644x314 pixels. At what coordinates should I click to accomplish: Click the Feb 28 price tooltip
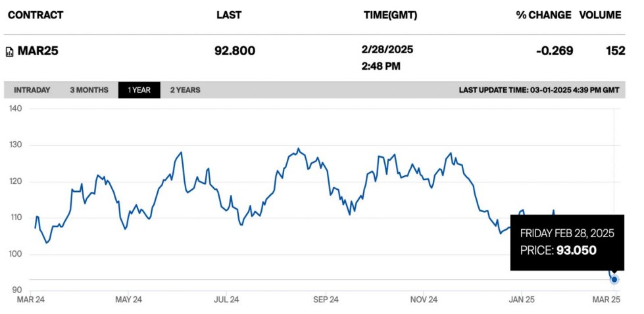click(x=567, y=242)
